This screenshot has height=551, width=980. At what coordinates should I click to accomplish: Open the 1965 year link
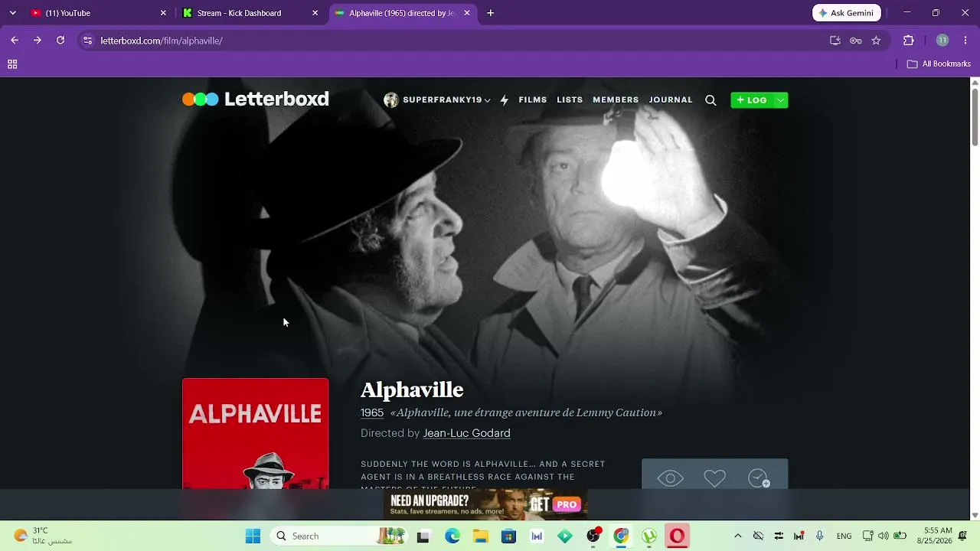[372, 412]
